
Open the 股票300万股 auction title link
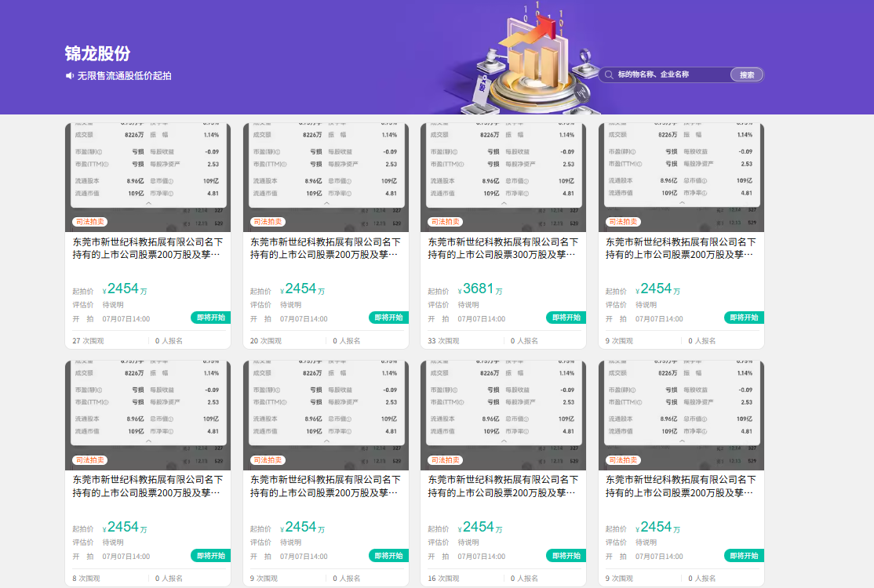pos(503,249)
